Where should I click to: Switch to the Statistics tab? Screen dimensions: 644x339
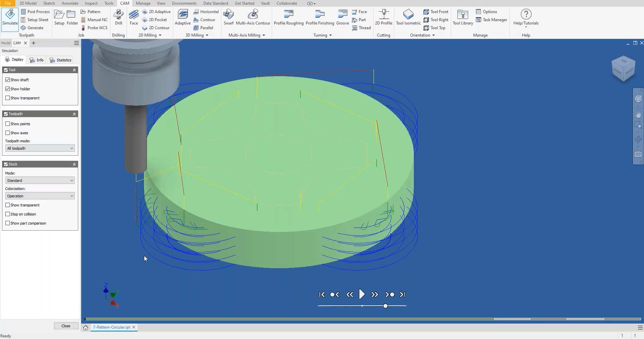coord(61,60)
